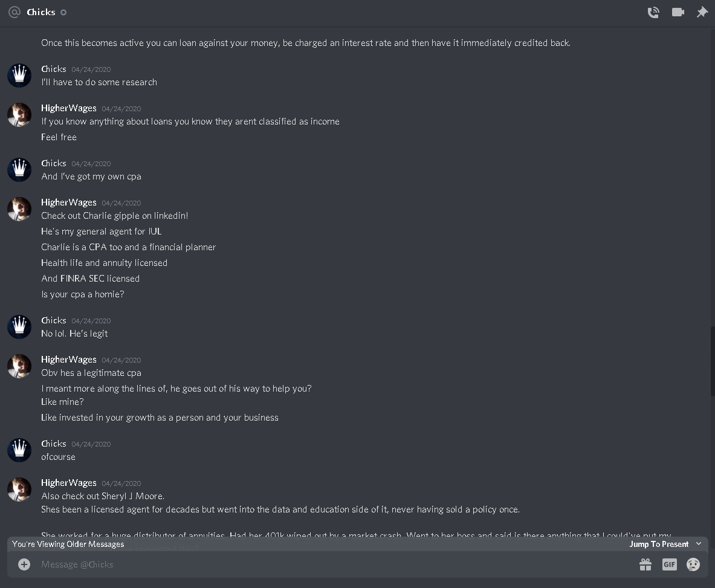Start a video call
This screenshot has width=715, height=588.
point(678,12)
